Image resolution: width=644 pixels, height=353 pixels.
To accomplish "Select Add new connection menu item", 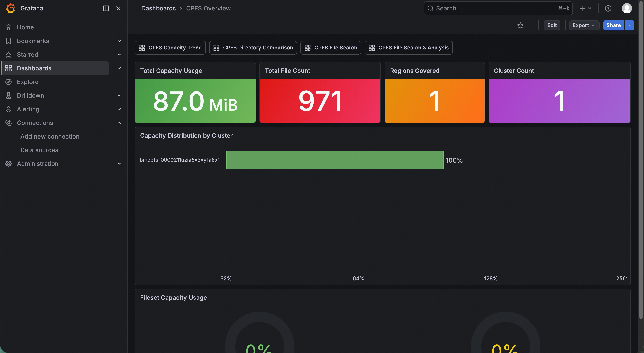I will (50, 136).
